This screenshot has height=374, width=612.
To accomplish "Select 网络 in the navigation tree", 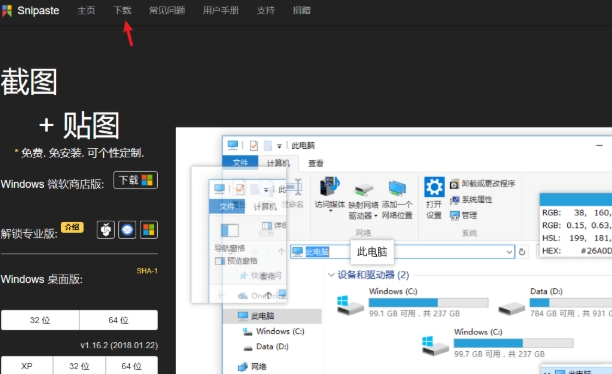I will click(x=252, y=366).
